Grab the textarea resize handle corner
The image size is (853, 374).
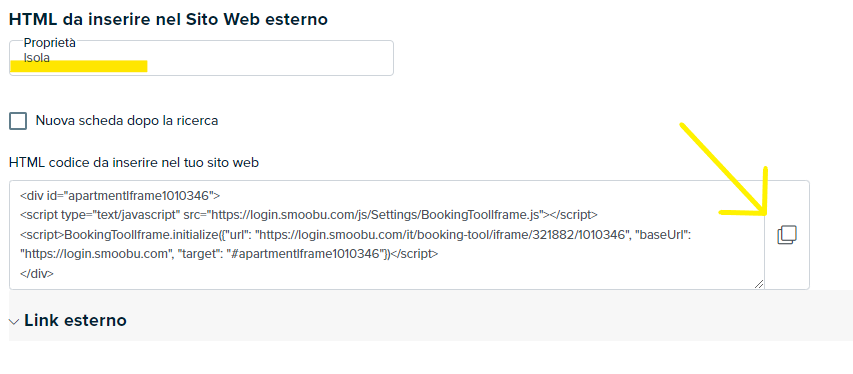click(759, 284)
